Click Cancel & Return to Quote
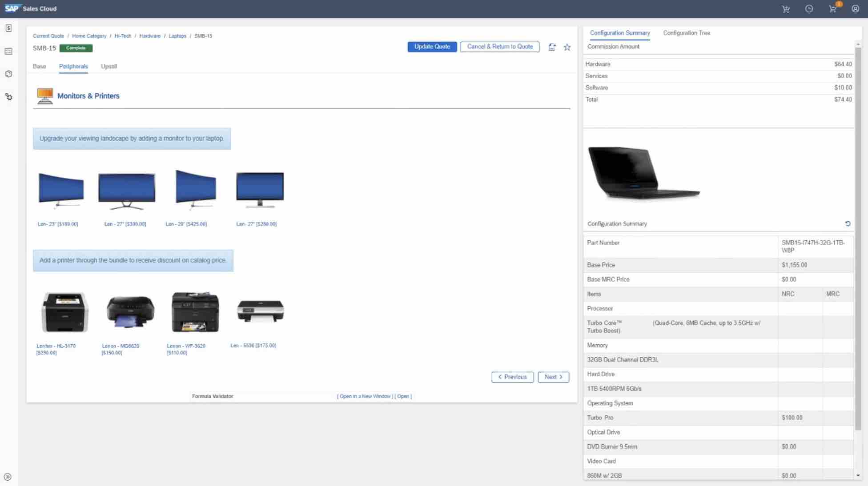This screenshot has height=486, width=868. pyautogui.click(x=499, y=47)
